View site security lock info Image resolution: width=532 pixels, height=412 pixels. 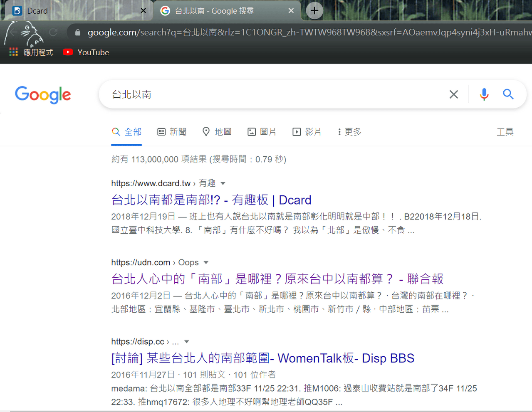click(x=78, y=32)
